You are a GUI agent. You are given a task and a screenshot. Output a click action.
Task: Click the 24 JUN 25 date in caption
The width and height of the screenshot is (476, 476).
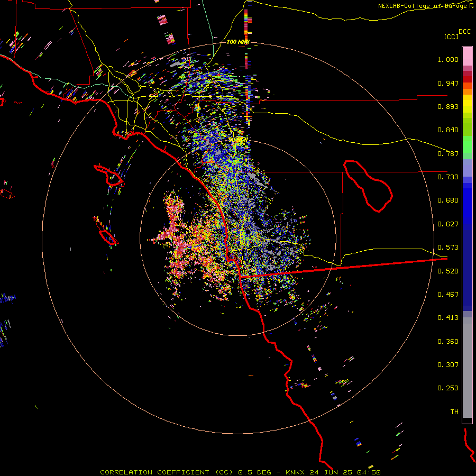[331, 472]
